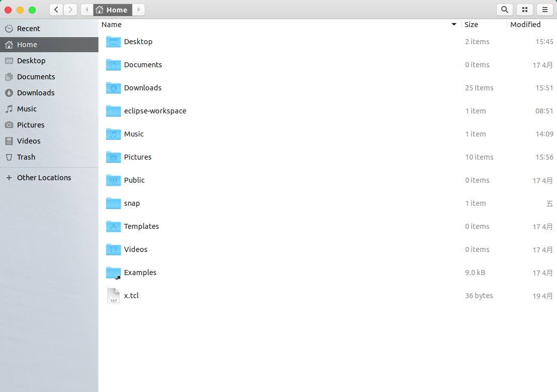The image size is (557, 392).
Task: Click the plus icon beside Other Locations
Action: 9,178
